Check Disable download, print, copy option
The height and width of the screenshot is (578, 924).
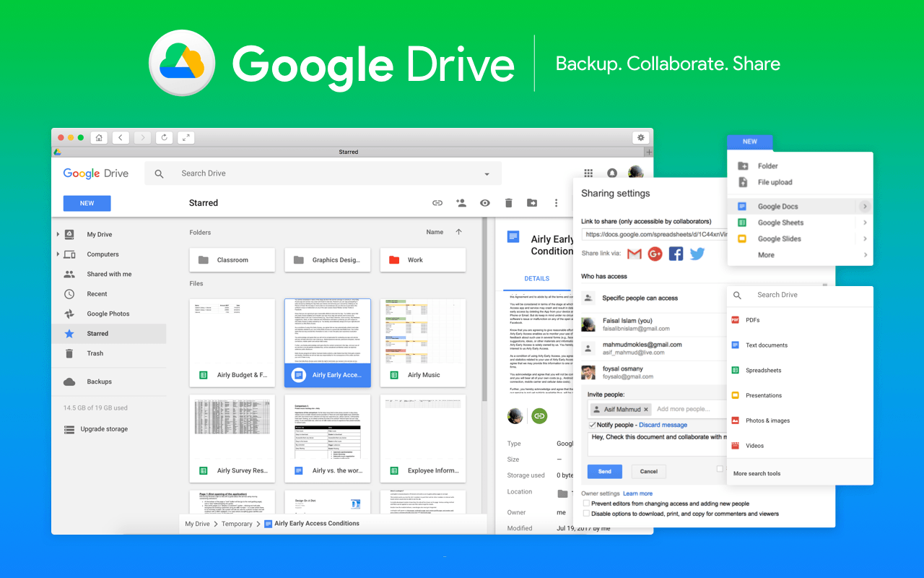coord(587,514)
